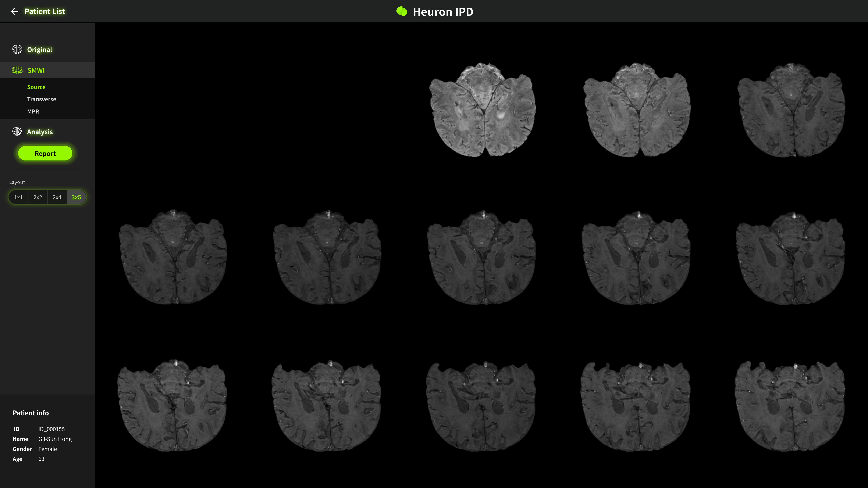Click the Heuron IPD logo icon

point(402,11)
